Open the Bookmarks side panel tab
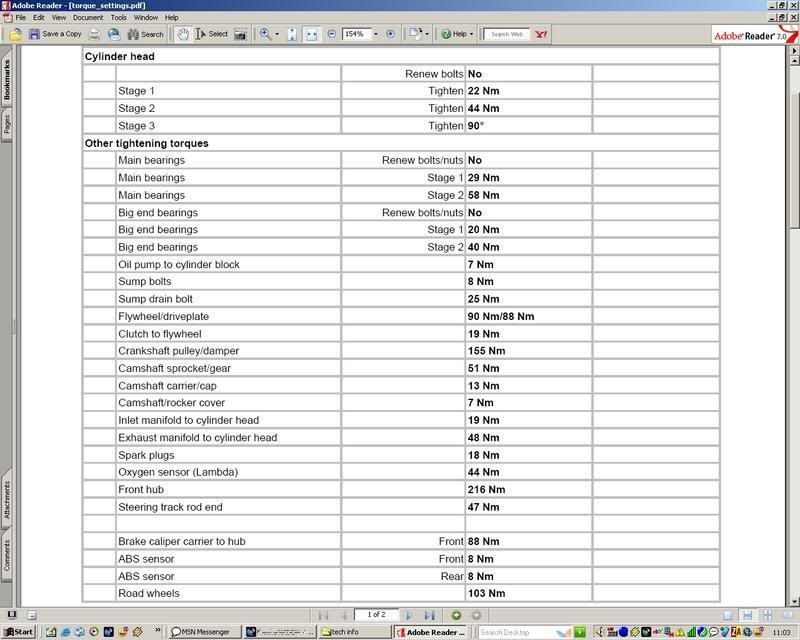 (x=7, y=79)
